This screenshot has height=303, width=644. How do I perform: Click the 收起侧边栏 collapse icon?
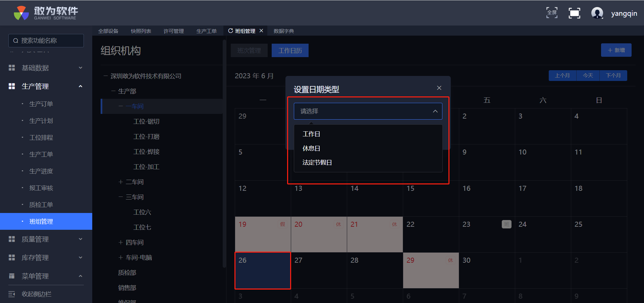point(12,294)
